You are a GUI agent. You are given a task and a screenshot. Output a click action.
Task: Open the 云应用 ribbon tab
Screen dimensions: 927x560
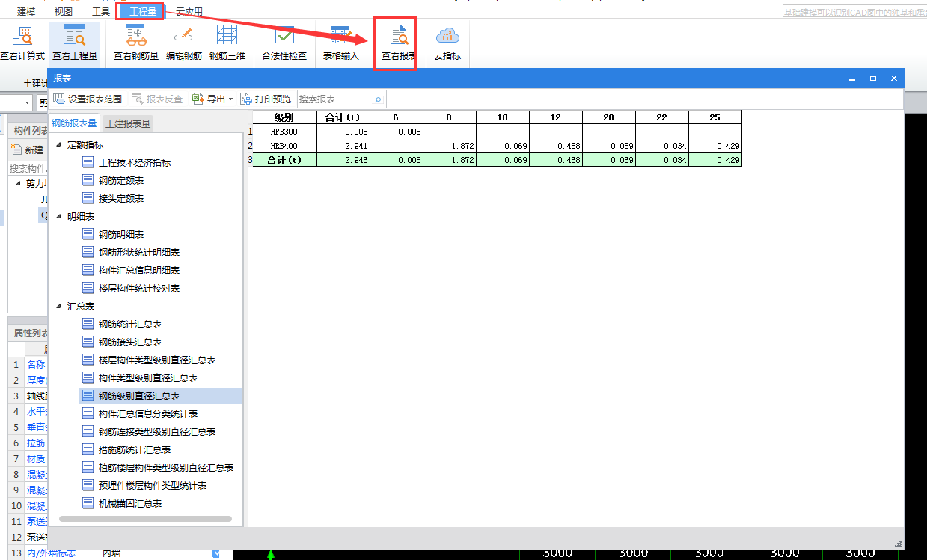tap(189, 11)
